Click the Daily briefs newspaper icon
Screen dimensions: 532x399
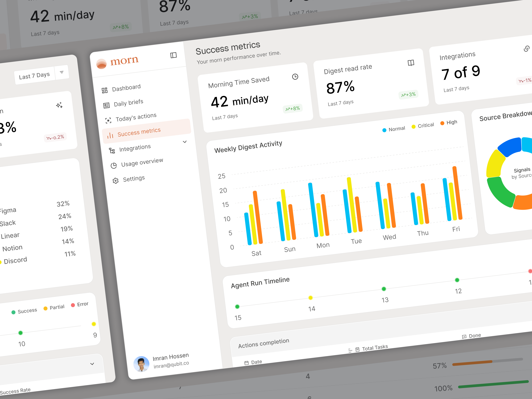tap(106, 105)
